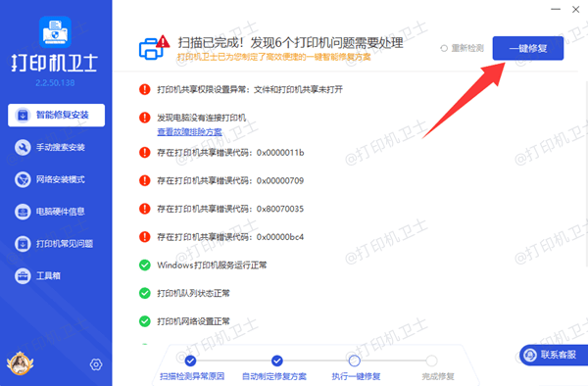Click the 扫描已完成 headline text
The height and width of the screenshot is (386, 588).
290,43
